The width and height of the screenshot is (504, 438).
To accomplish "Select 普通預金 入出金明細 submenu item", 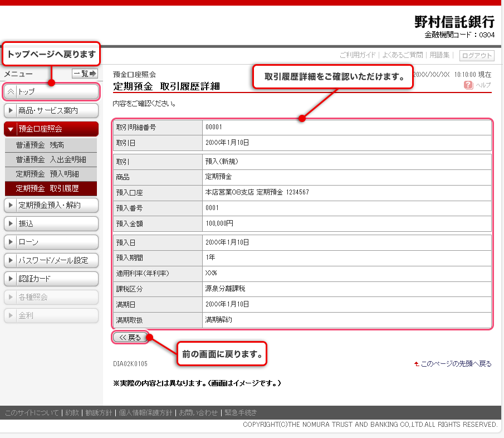I will tap(51, 159).
